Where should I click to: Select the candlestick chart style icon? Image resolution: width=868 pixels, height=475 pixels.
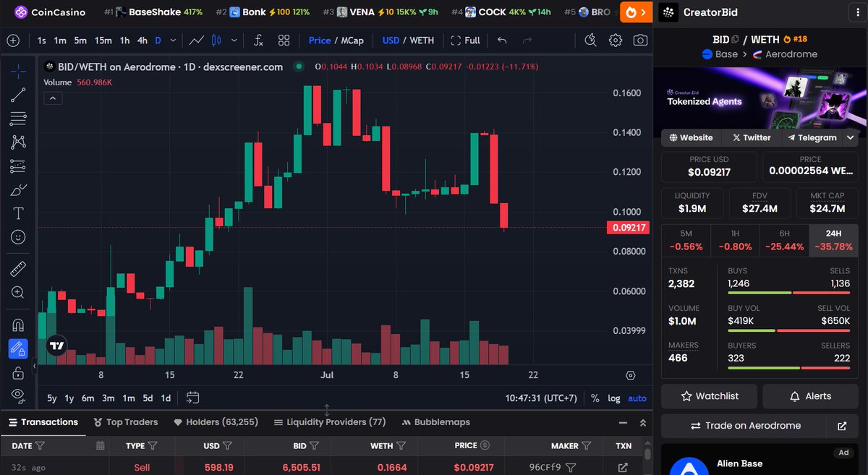[216, 40]
